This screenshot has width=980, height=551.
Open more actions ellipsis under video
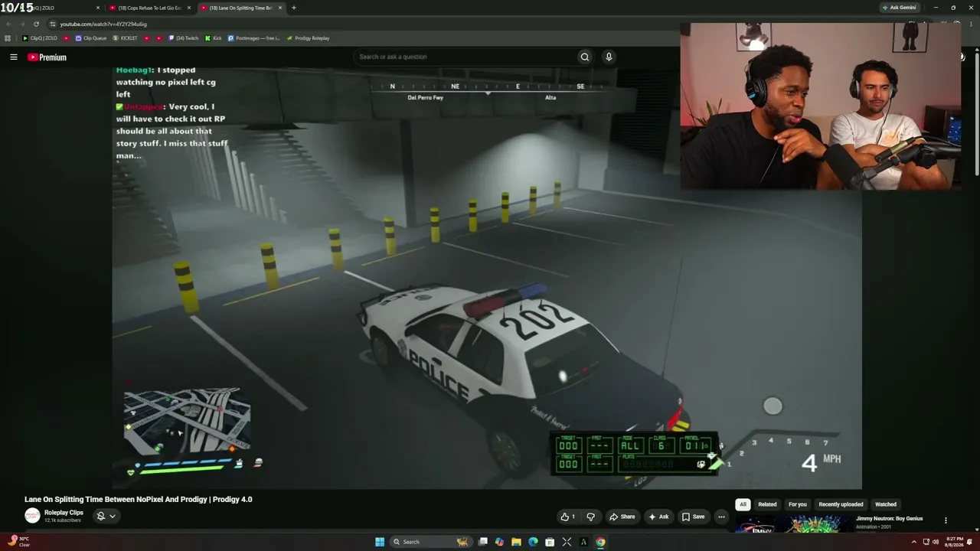coord(721,517)
